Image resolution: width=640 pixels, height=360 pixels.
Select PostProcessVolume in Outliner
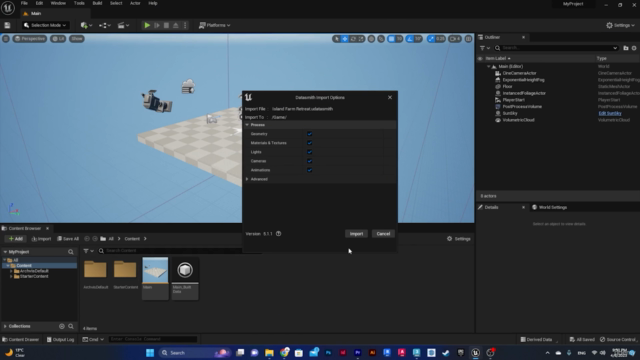coord(522,107)
